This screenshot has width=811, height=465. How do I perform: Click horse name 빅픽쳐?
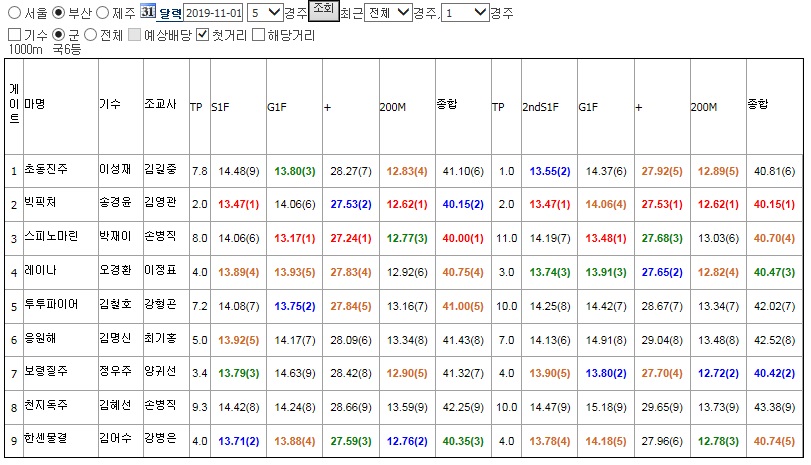coord(40,202)
